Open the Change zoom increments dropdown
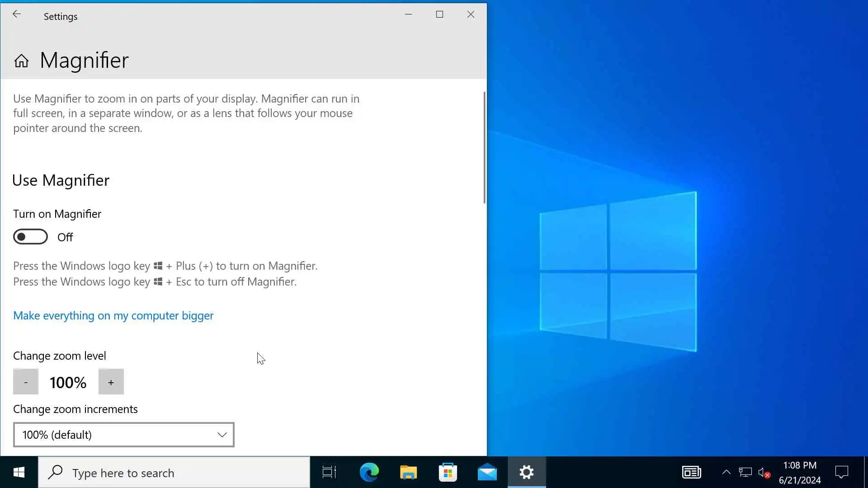Image resolution: width=868 pixels, height=488 pixels. 123,435
